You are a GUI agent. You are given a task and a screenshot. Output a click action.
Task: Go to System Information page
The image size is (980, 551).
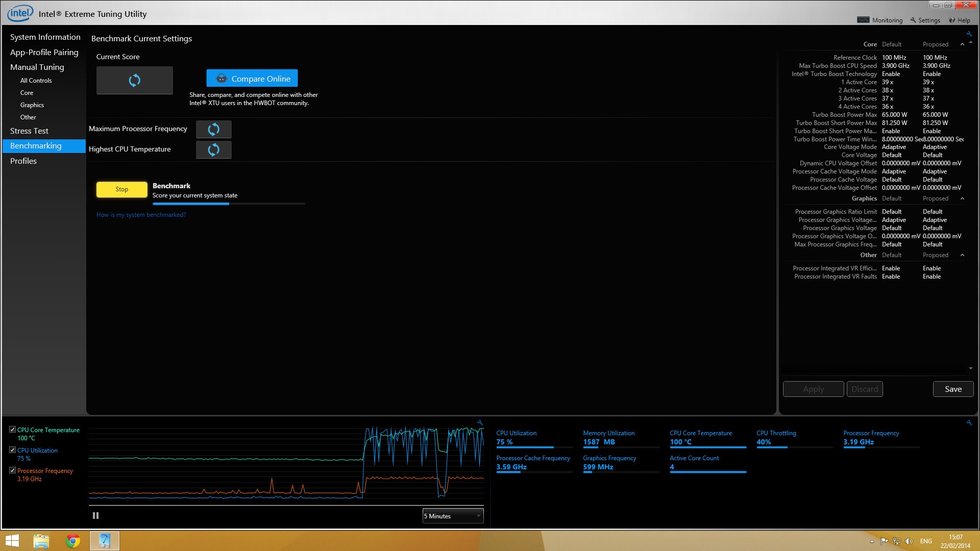point(45,37)
